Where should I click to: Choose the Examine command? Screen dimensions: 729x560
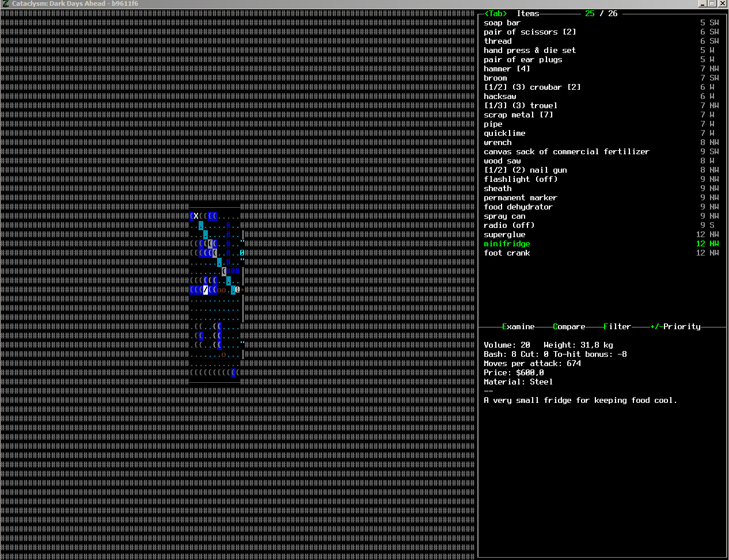coord(518,327)
